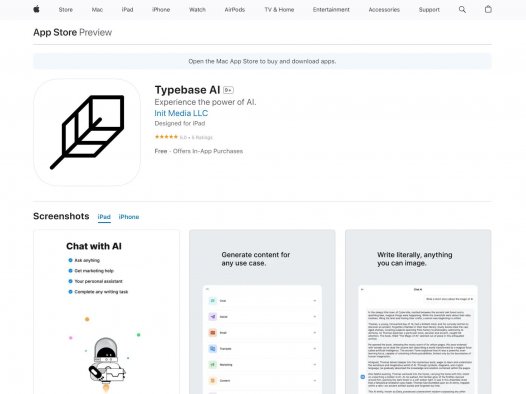Viewport: 526px width, 394px height.
Task: Open the iPhone menu in the navigation bar
Action: click(161, 10)
